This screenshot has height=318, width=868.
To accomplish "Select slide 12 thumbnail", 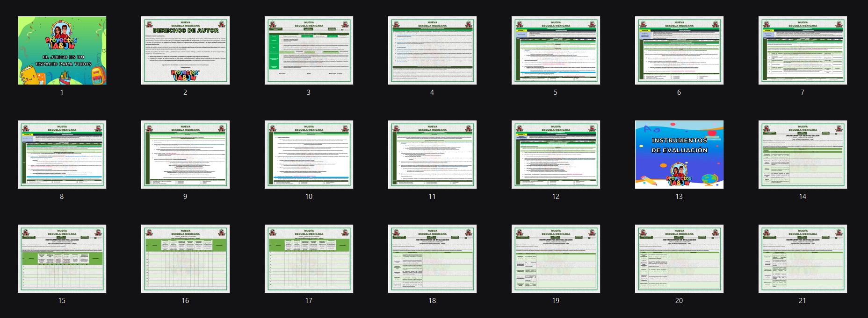I will 556,155.
